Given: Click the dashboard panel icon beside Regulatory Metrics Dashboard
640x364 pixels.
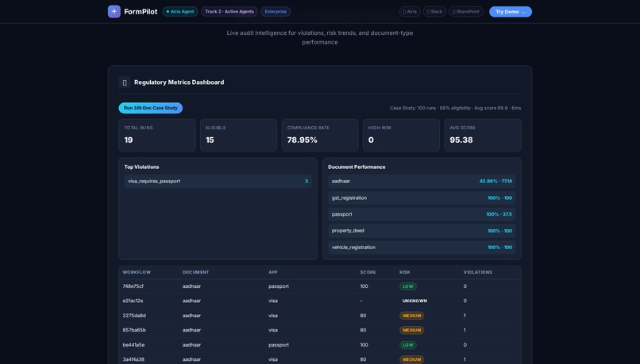Looking at the screenshot, I should pyautogui.click(x=125, y=82).
